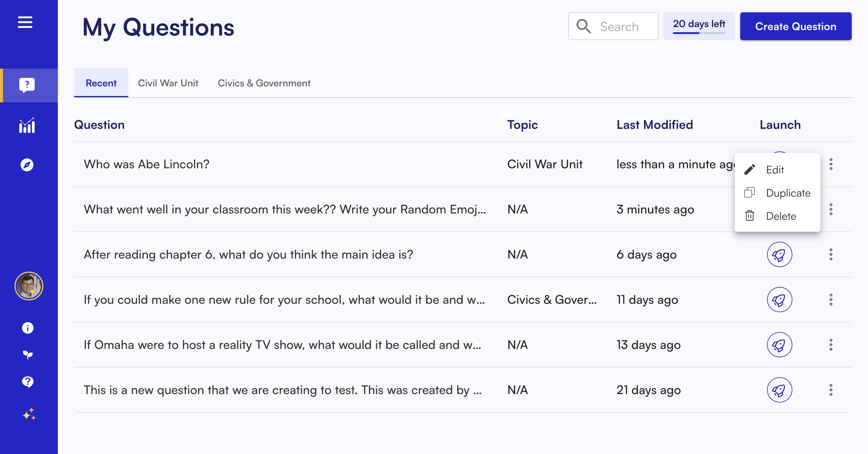
Task: Click the Civics & Gover... topic cell
Action: coord(552,300)
